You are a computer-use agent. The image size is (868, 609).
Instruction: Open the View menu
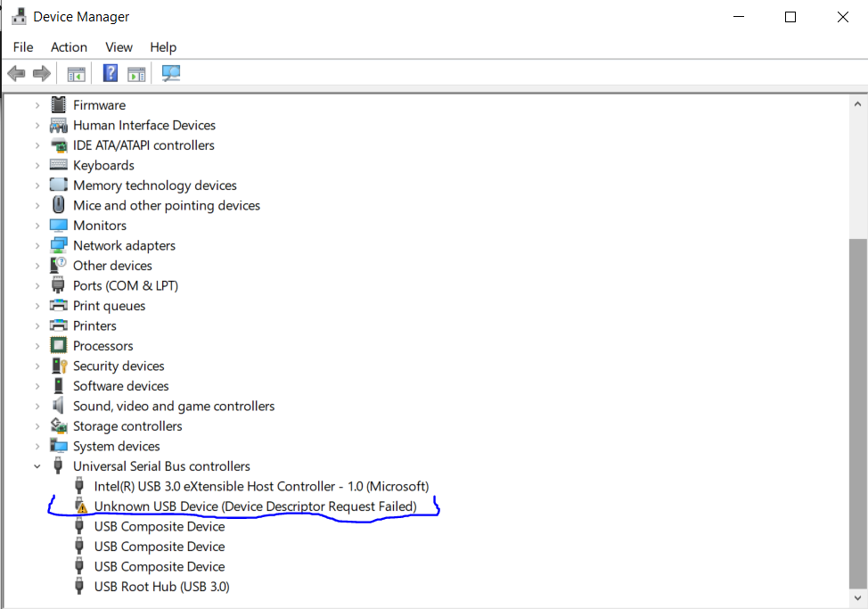[119, 47]
